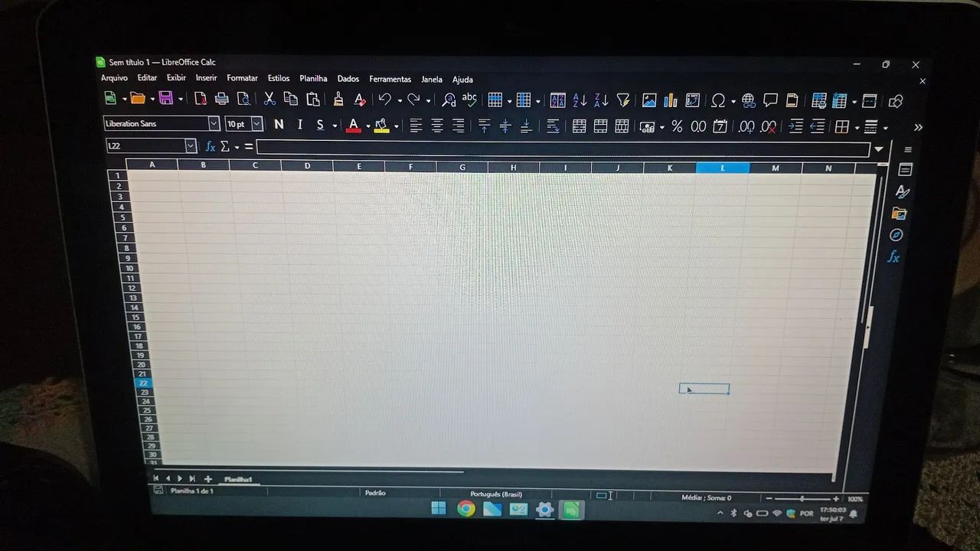Click the Sum sigma icon

(225, 146)
